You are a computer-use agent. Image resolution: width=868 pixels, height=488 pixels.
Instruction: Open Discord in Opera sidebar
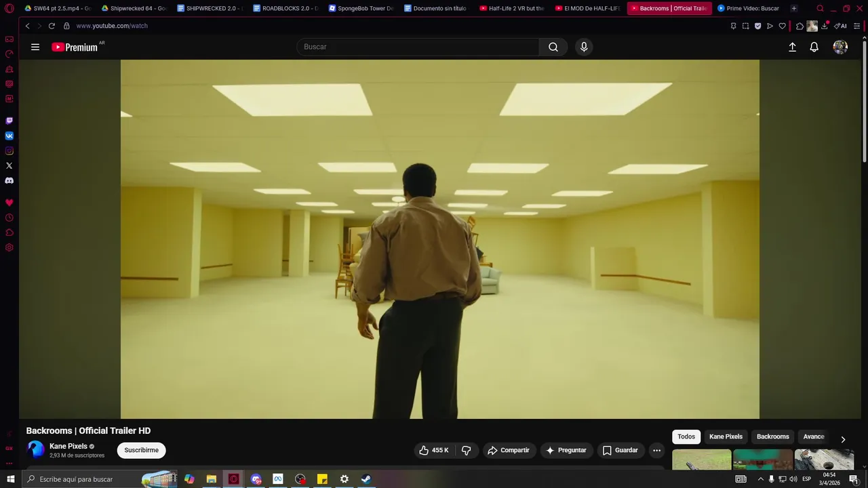(x=9, y=180)
